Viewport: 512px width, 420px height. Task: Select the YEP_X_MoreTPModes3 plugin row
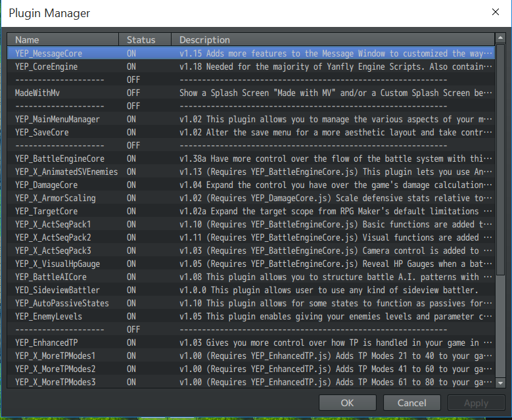(251, 382)
